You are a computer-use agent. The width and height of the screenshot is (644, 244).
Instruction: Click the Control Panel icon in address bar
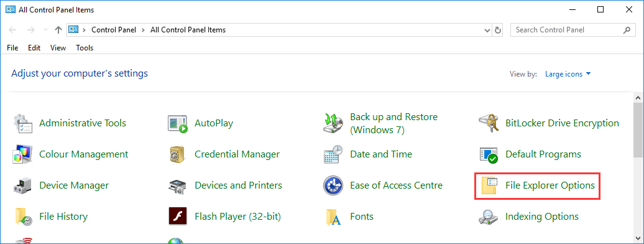(x=73, y=30)
